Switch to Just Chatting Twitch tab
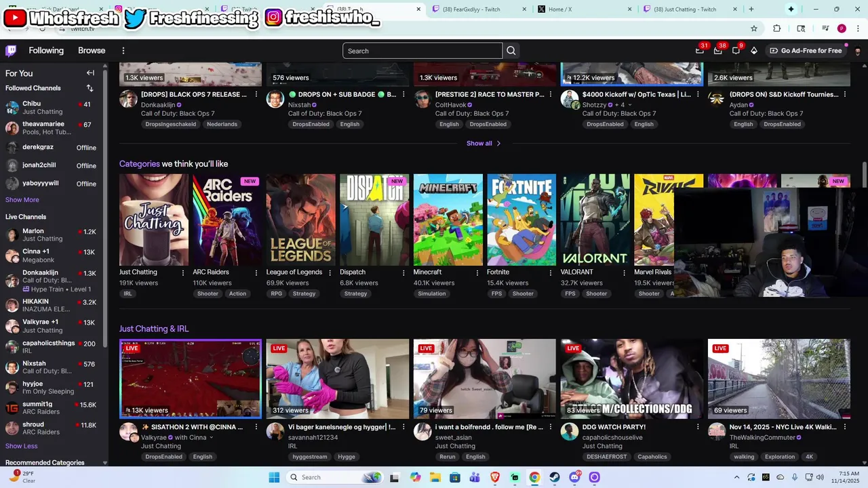This screenshot has width=868, height=488. tap(690, 9)
